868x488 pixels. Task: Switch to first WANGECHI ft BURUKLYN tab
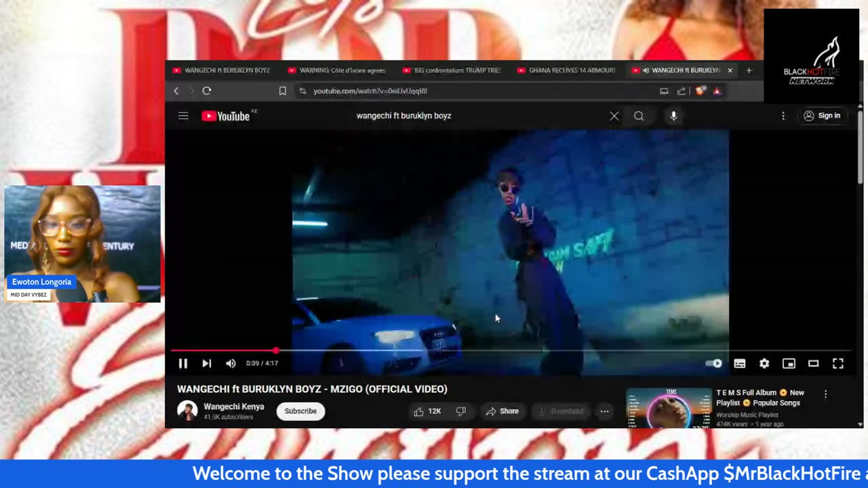(222, 70)
